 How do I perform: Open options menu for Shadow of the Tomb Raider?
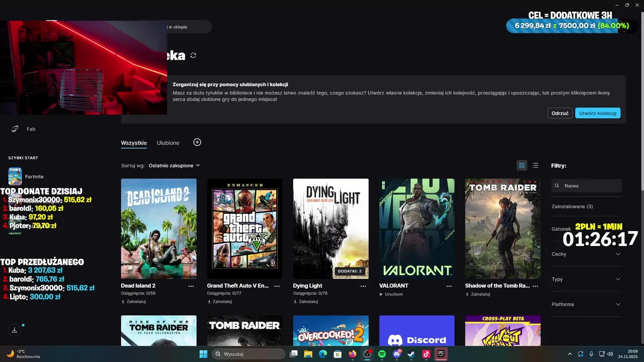[535, 286]
